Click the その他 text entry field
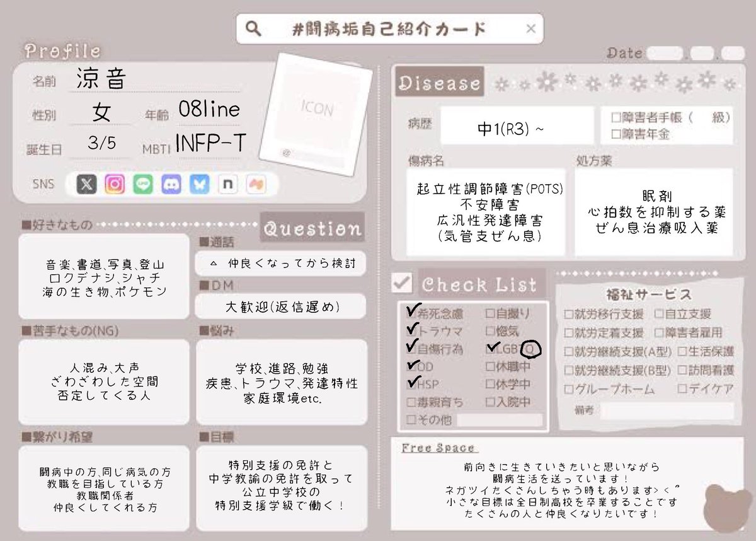Image resolution: width=756 pixels, height=541 pixels. 500,420
